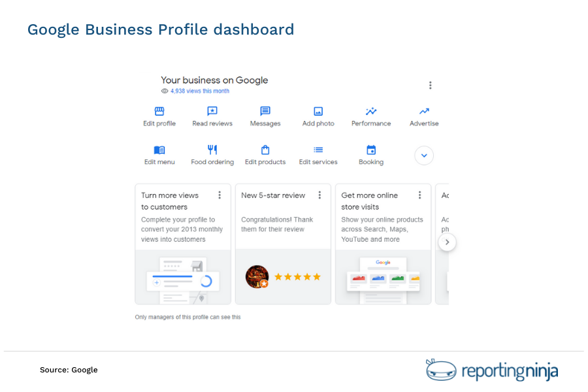Open menu on 'New 5-star review' card
The width and height of the screenshot is (588, 392).
pyautogui.click(x=319, y=195)
